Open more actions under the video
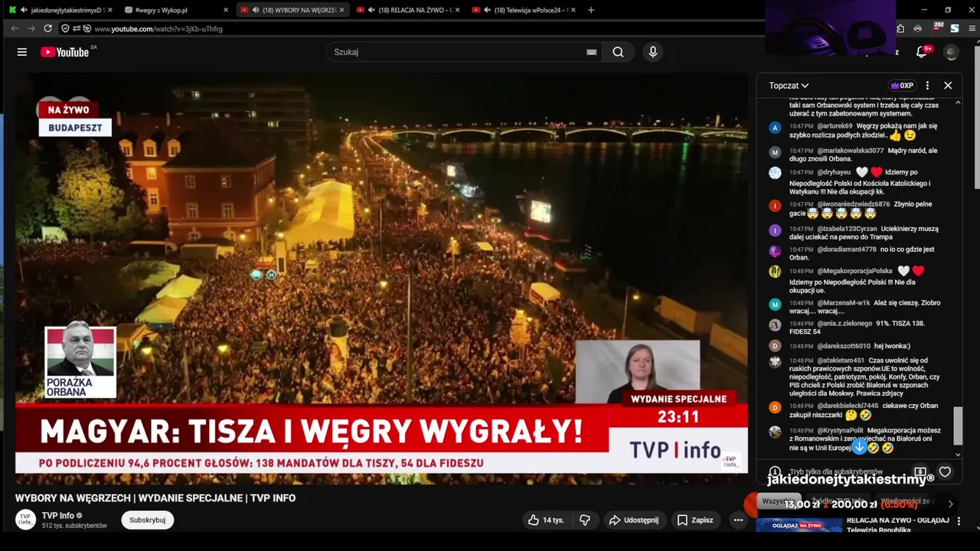This screenshot has height=551, width=980. click(738, 520)
